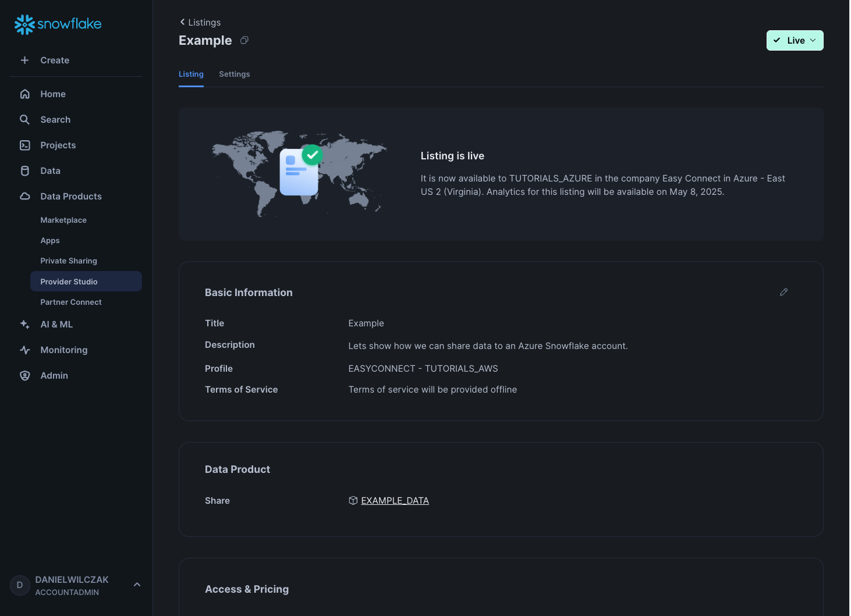
Task: Switch to the Settings tab
Action: tap(234, 74)
